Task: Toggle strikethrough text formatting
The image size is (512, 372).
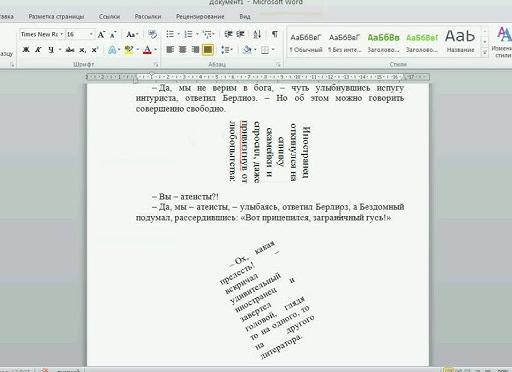Action: point(70,50)
